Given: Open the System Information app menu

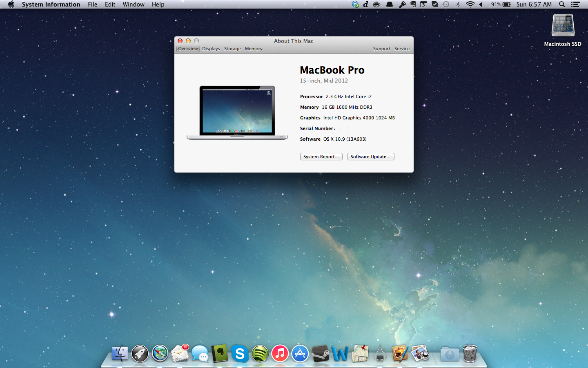Looking at the screenshot, I should [x=51, y=4].
